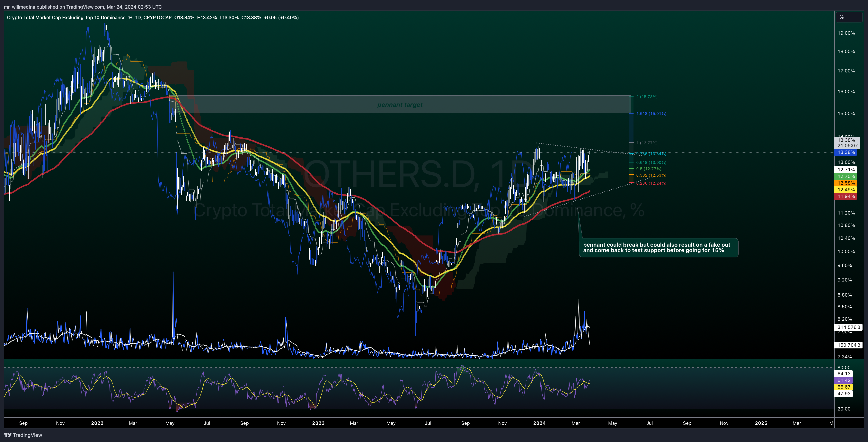Click the fib level label 0.382 (12.53%)
868x442 pixels.
[651, 175]
